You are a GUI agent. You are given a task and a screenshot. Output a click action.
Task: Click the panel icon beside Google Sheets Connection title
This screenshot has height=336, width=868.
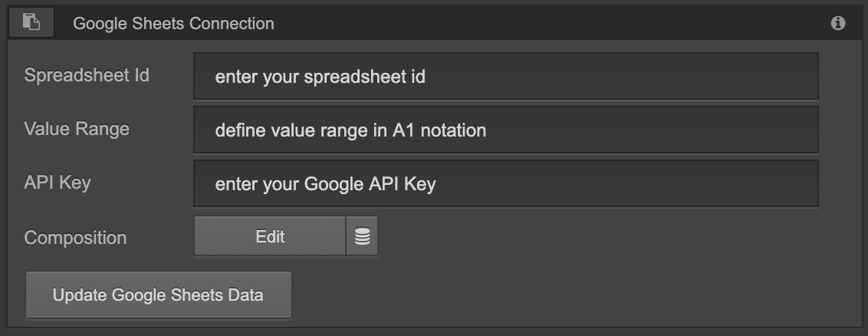(31, 23)
